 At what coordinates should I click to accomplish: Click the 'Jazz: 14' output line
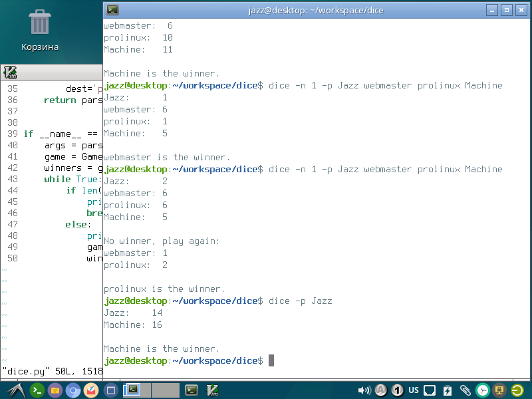[132, 313]
